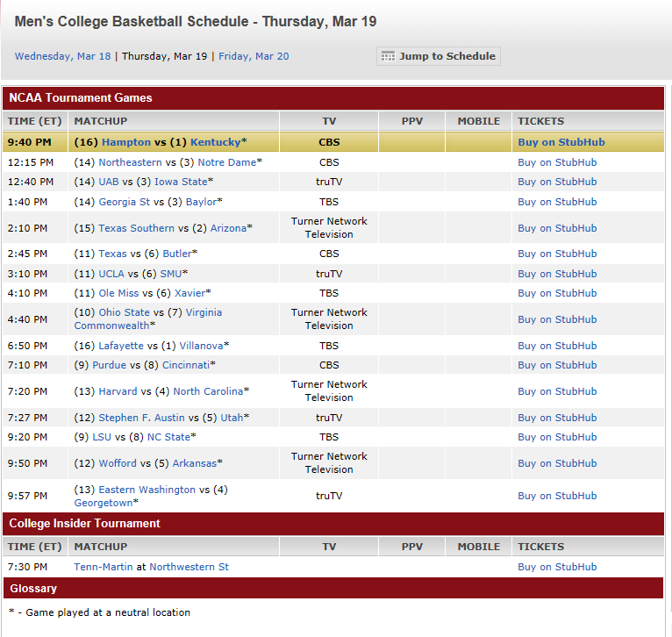Open the Texas team link
The height and width of the screenshot is (637, 672).
(112, 254)
